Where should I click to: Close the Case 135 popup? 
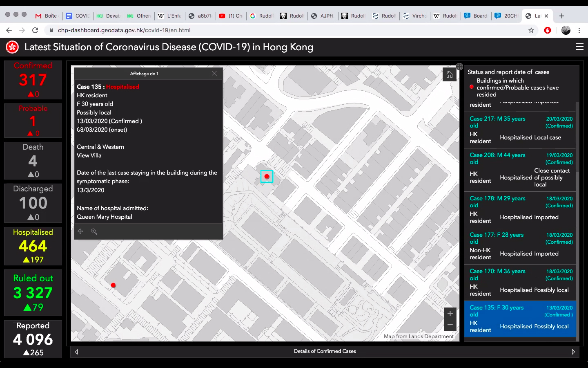(x=214, y=73)
